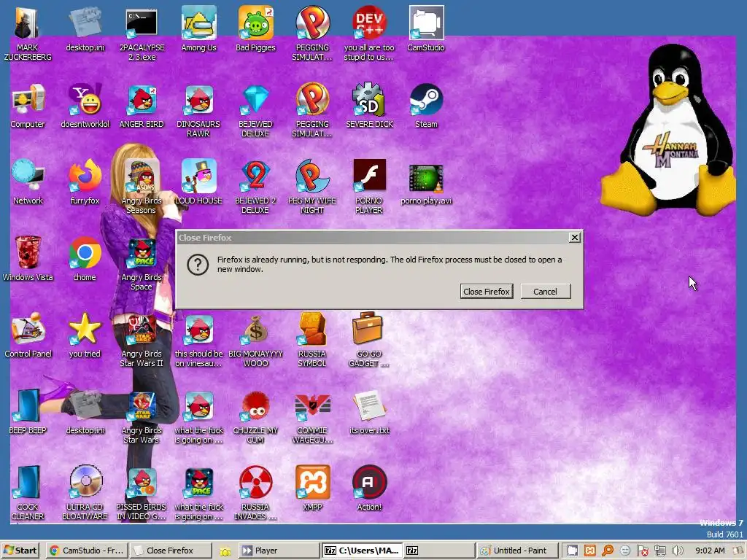
Task: Open the Among Us desktop icon
Action: [x=198, y=28]
